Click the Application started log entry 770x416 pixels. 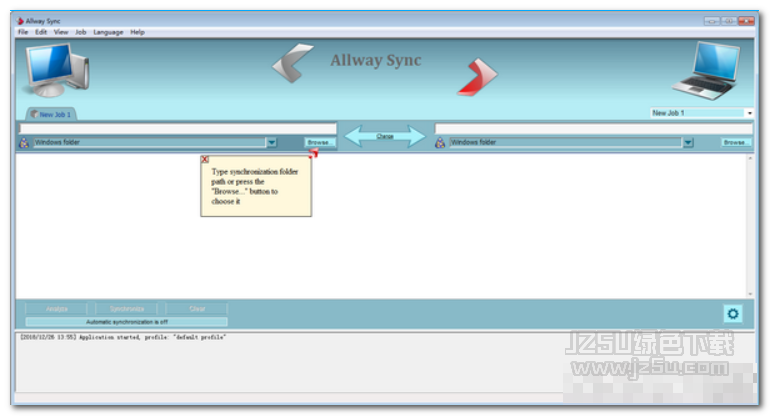[123, 337]
